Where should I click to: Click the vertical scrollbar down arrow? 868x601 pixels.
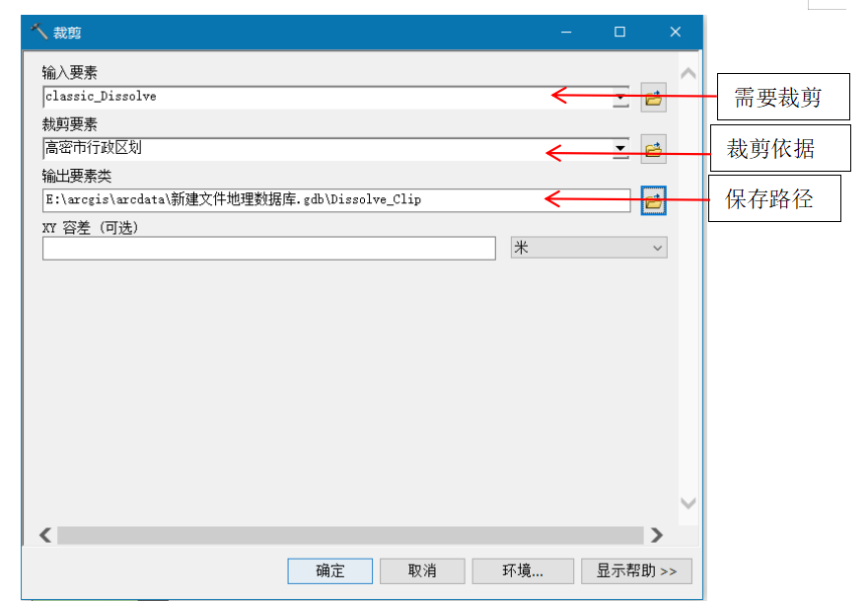pyautogui.click(x=688, y=503)
